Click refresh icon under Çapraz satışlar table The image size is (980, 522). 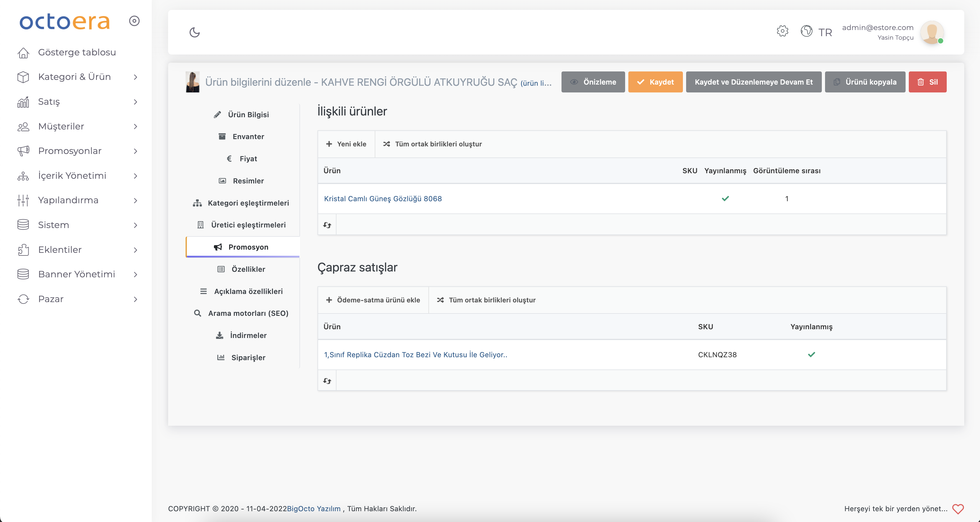(327, 381)
